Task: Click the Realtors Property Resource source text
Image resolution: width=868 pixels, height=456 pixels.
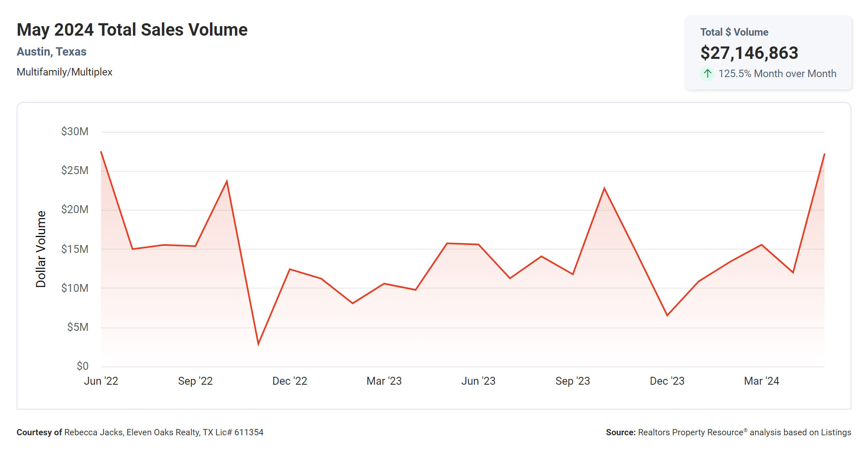Action: (x=728, y=432)
